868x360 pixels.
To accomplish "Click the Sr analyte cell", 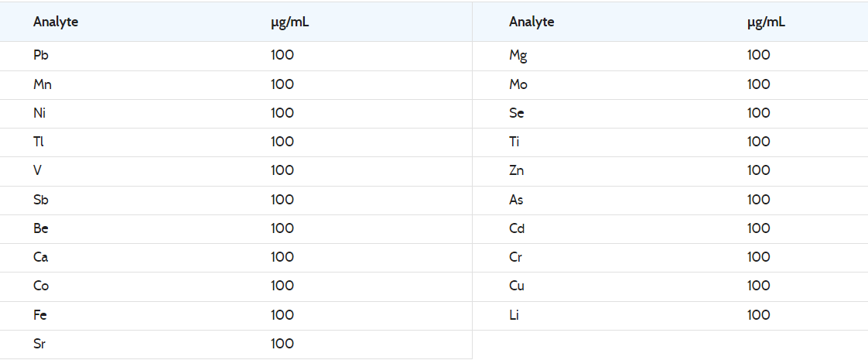I will [39, 344].
